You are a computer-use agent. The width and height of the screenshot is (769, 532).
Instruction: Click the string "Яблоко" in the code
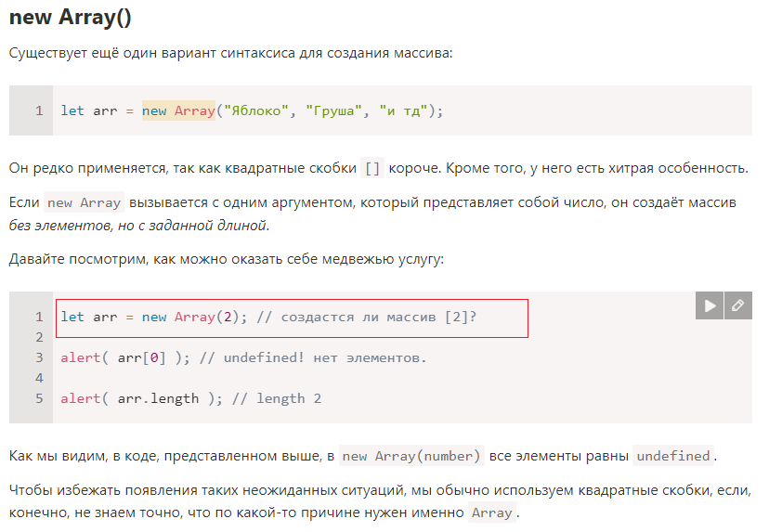pyautogui.click(x=256, y=110)
